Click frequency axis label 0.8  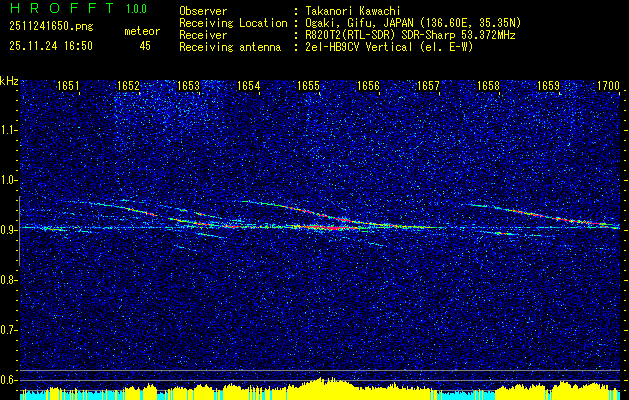[8, 280]
